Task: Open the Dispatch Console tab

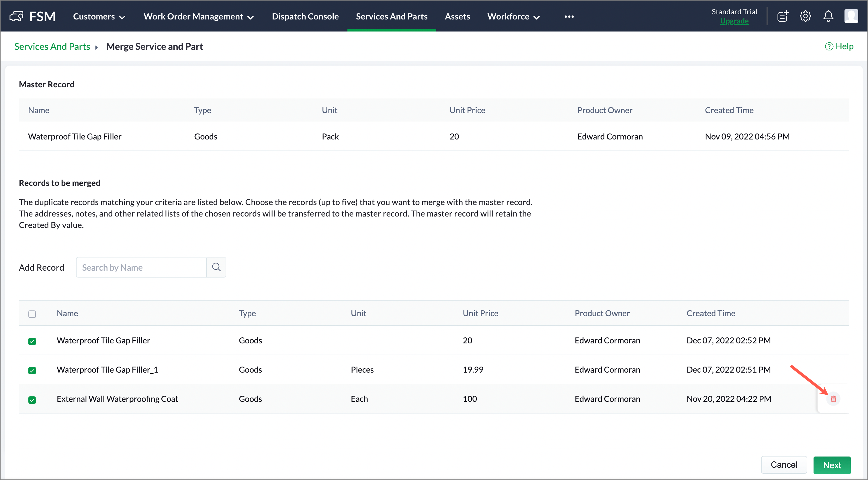Action: (305, 17)
